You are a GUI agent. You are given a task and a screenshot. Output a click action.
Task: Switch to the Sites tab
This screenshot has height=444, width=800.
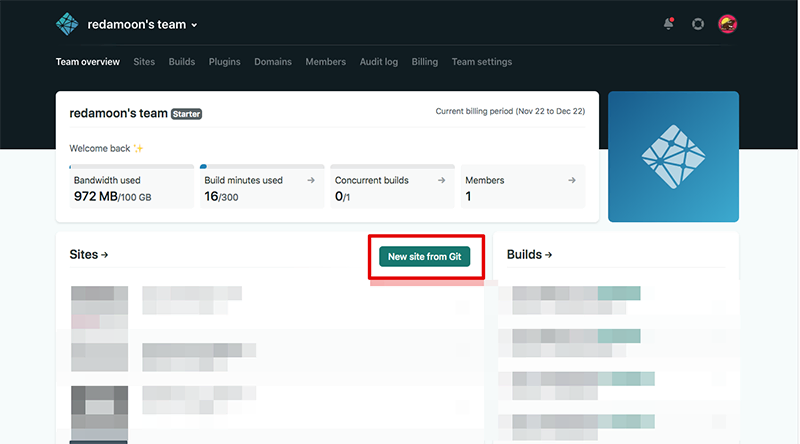(144, 62)
